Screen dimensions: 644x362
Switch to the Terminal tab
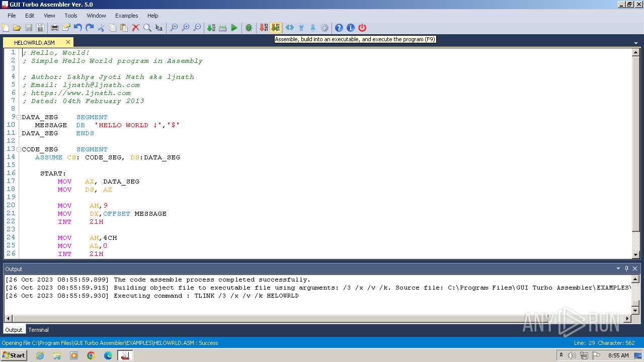(x=38, y=330)
